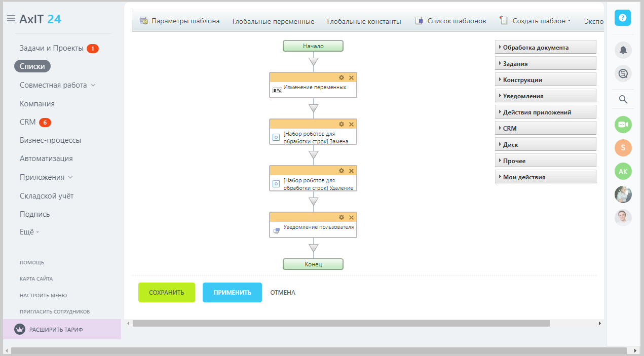Click the variables icon in Изменение переменных
This screenshot has height=356, width=644.
coord(277,90)
